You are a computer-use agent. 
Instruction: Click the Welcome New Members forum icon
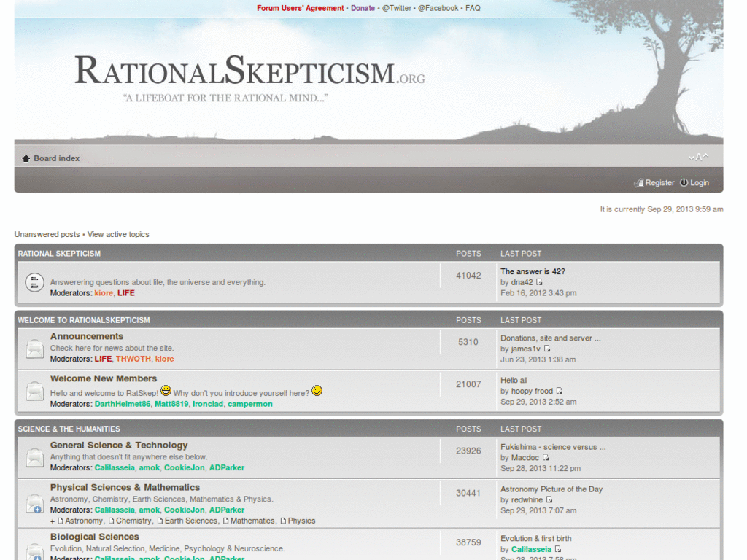pyautogui.click(x=34, y=391)
